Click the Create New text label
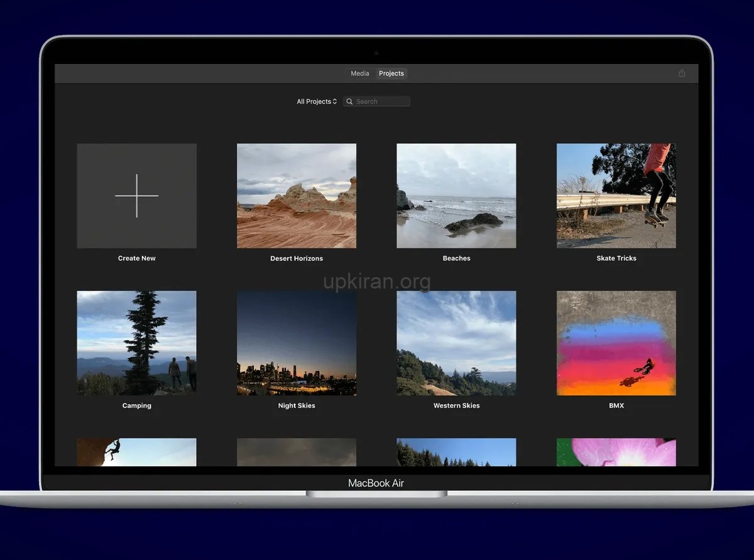 [x=136, y=258]
